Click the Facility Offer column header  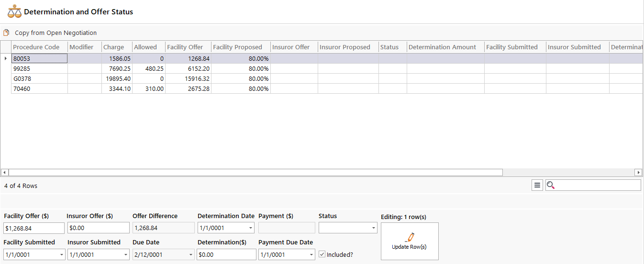coord(185,47)
